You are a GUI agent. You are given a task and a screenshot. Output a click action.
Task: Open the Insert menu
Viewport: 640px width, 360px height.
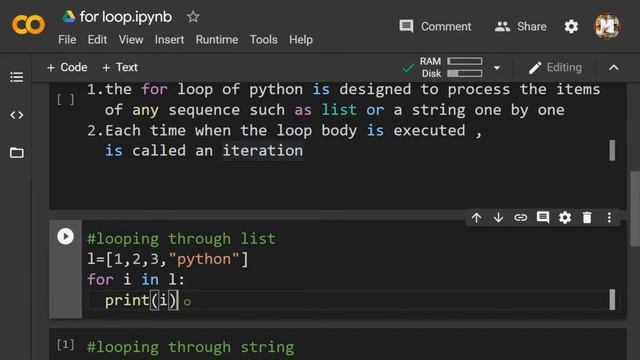click(169, 40)
